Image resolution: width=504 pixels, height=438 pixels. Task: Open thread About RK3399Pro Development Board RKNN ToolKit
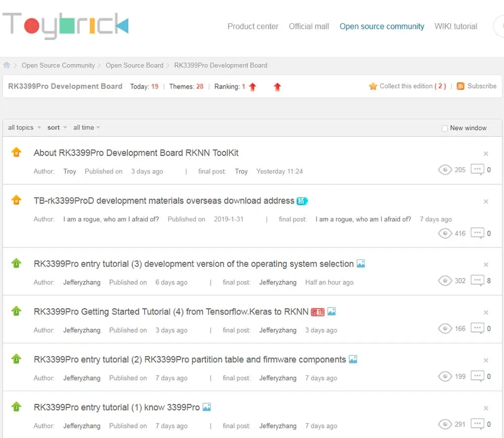(x=136, y=153)
